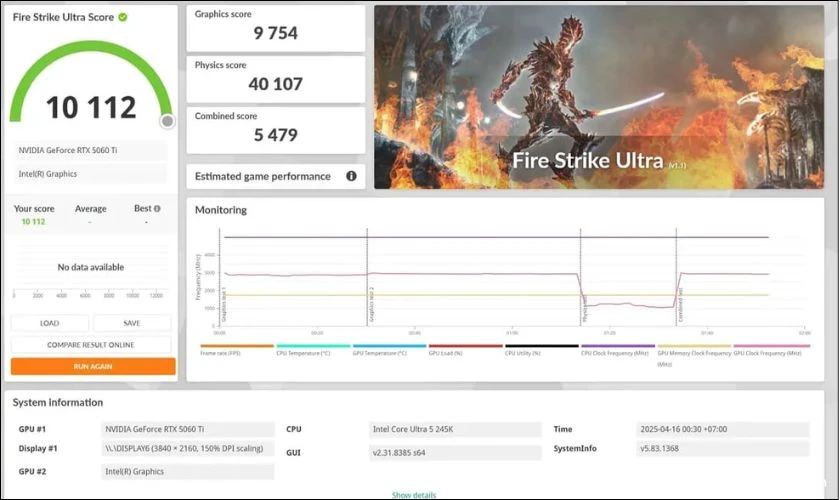Viewport: 840px width, 500px height.
Task: Click the Fire Strike Ultra banner image
Action: (599, 97)
